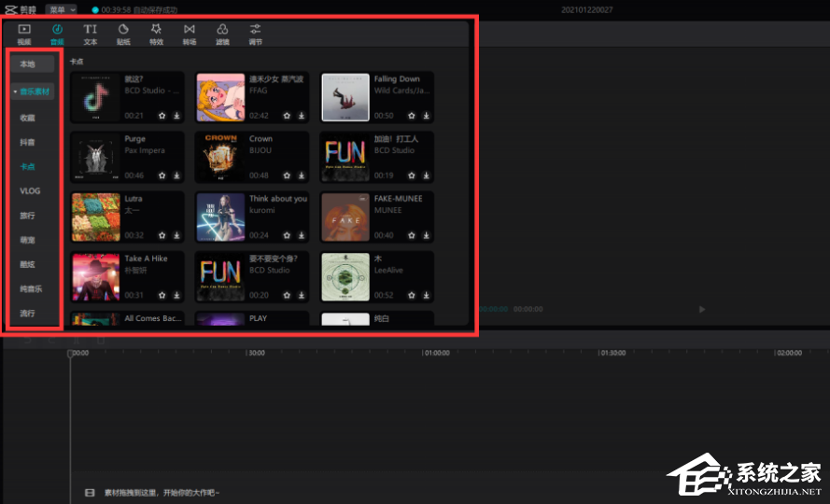This screenshot has height=504, width=830.
Task: Click the 本地 local audio button
Action: tap(30, 64)
